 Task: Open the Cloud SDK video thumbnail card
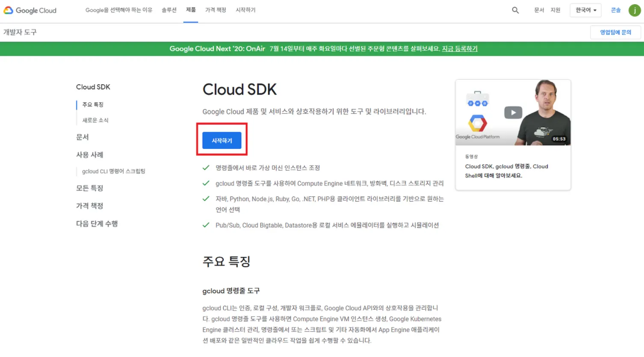click(x=513, y=134)
